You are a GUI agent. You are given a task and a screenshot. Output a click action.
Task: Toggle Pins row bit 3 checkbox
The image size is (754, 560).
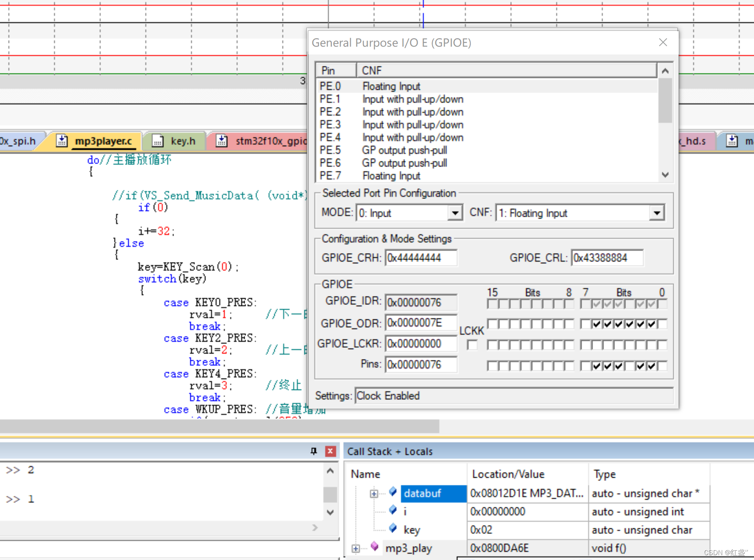[629, 366]
